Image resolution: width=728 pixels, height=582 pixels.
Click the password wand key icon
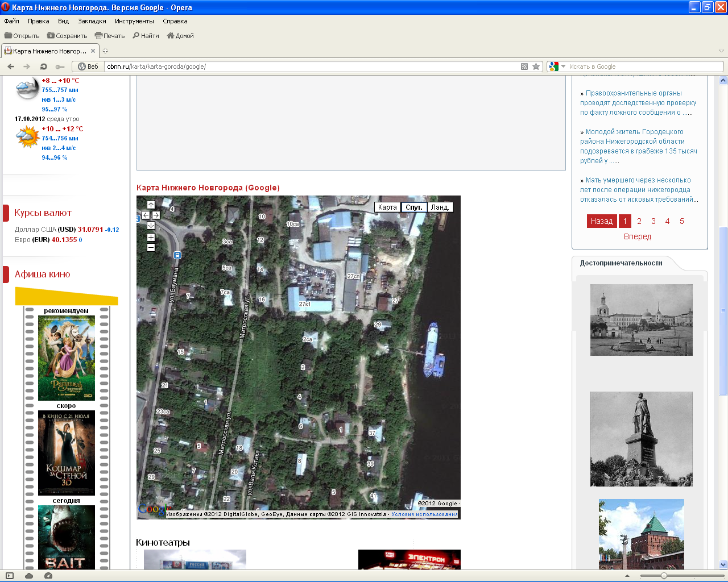(60, 66)
